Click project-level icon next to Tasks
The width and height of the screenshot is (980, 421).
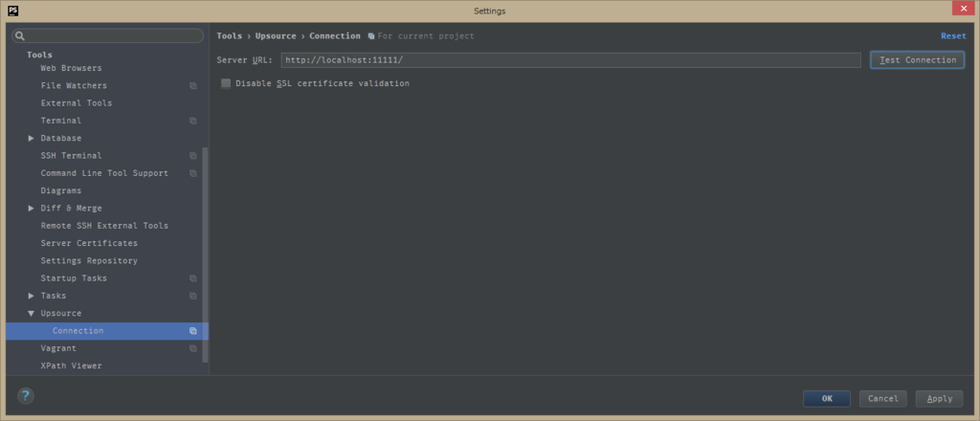[193, 296]
